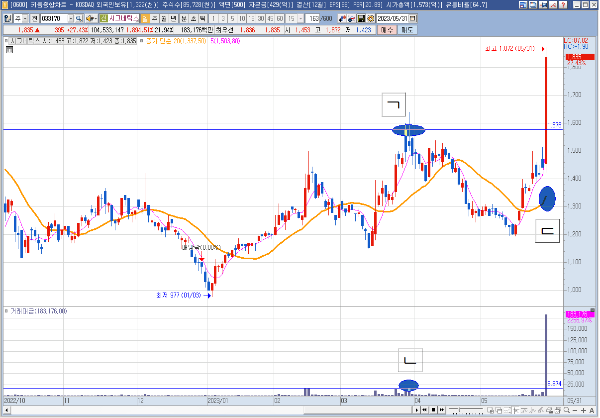Open the dropdown next to 15 interval
600x418 pixels.
[x=301, y=18]
